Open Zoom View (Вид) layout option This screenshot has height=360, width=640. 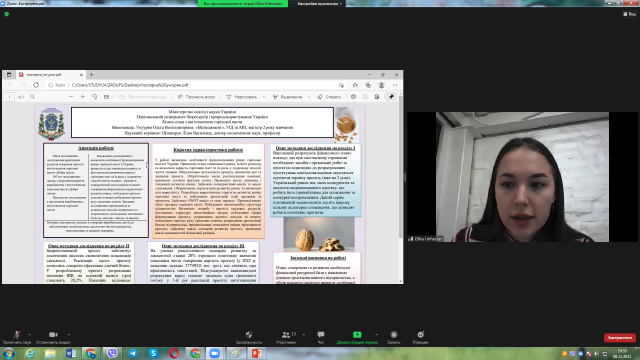(629, 14)
